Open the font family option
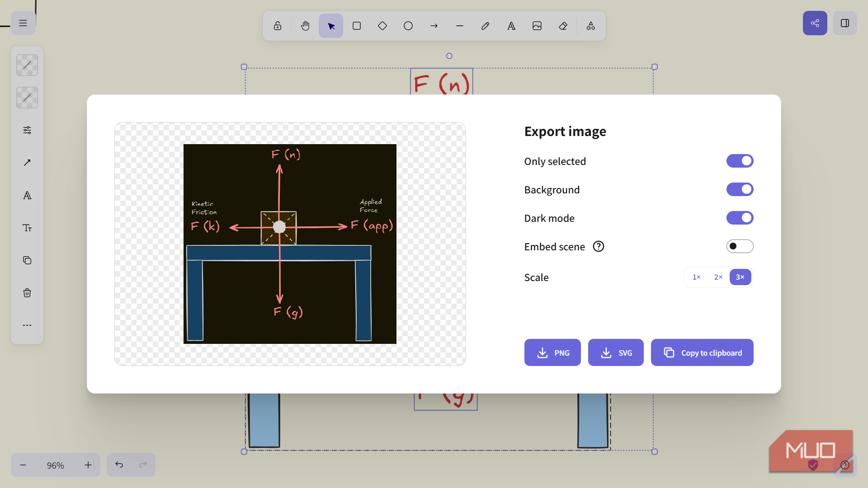The image size is (868, 488). click(x=27, y=195)
